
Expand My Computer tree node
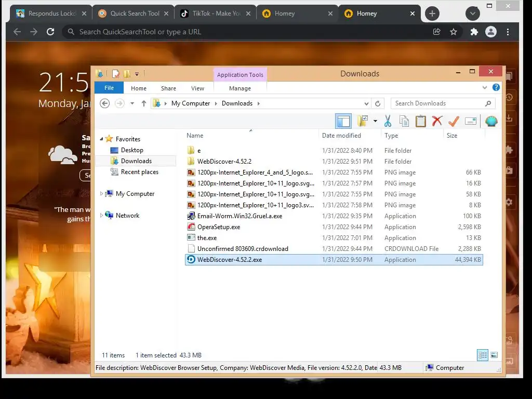tap(101, 193)
